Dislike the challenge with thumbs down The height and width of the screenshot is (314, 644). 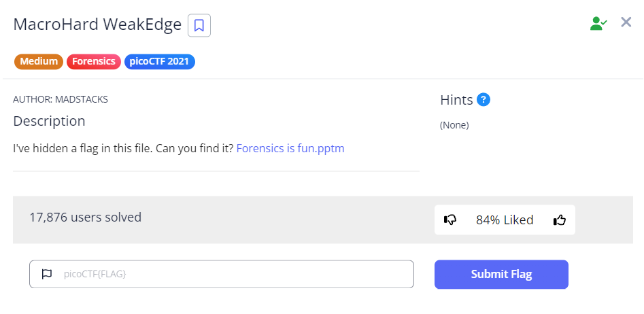click(450, 220)
